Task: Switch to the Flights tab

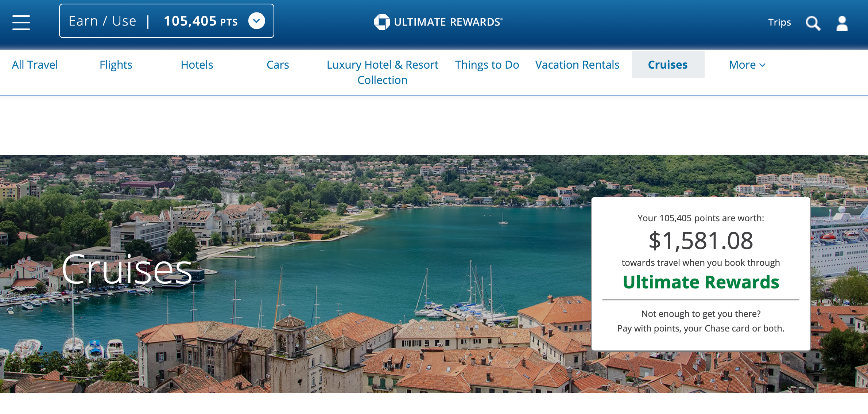Action: click(116, 65)
